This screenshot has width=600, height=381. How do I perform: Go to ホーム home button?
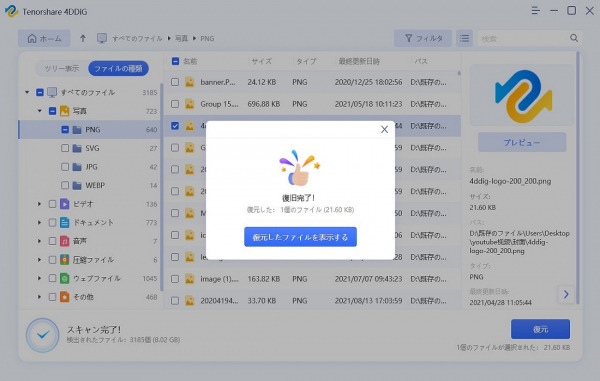(x=44, y=38)
